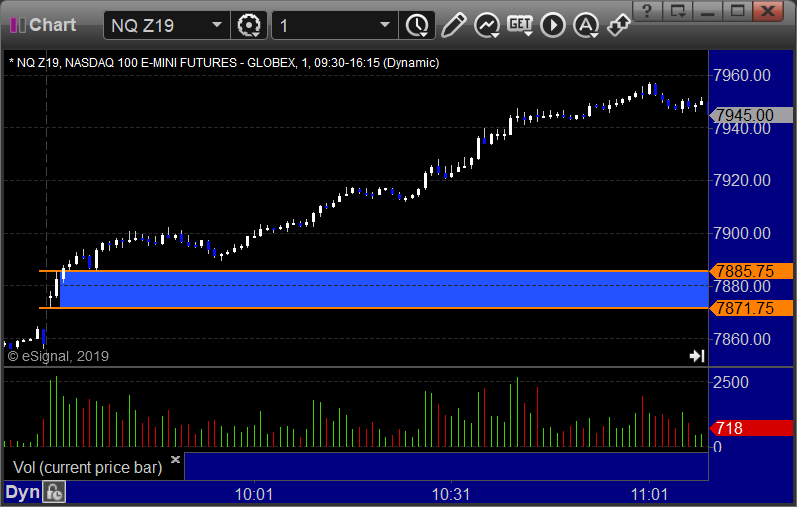Jump to latest bar arrow icon
This screenshot has width=797, height=507.
point(697,356)
